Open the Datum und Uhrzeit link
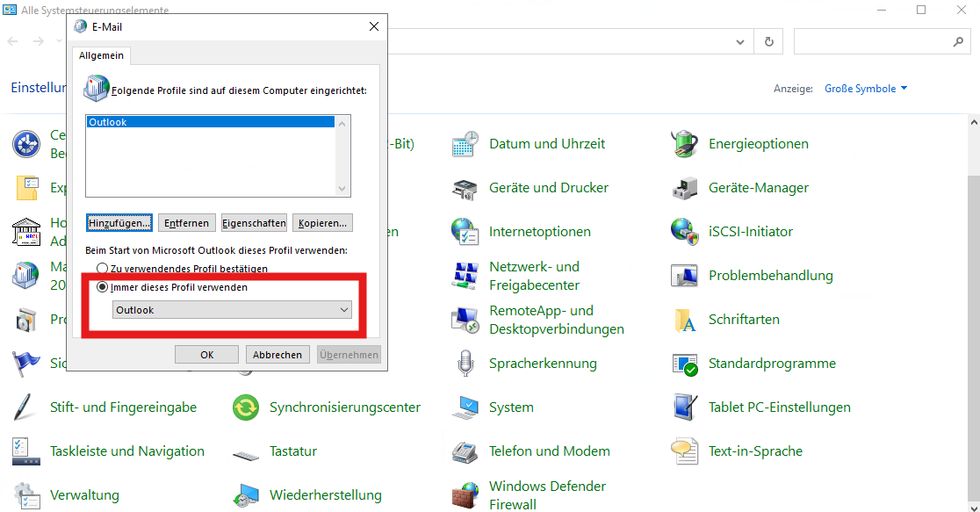This screenshot has width=980, height=512. click(x=547, y=144)
